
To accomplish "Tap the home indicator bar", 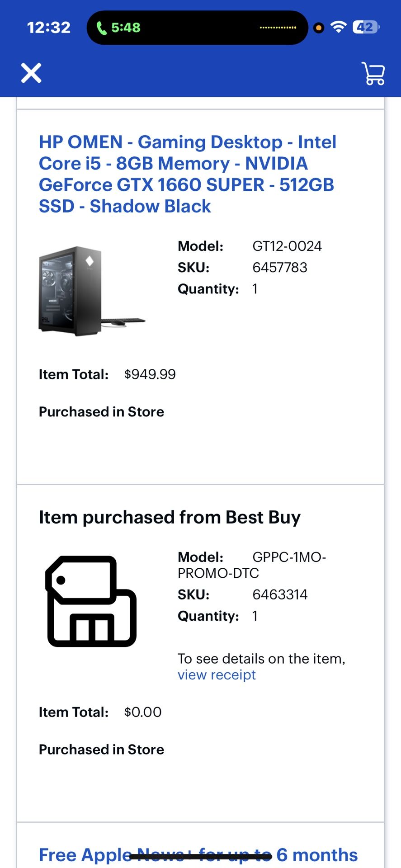I will pos(200,856).
